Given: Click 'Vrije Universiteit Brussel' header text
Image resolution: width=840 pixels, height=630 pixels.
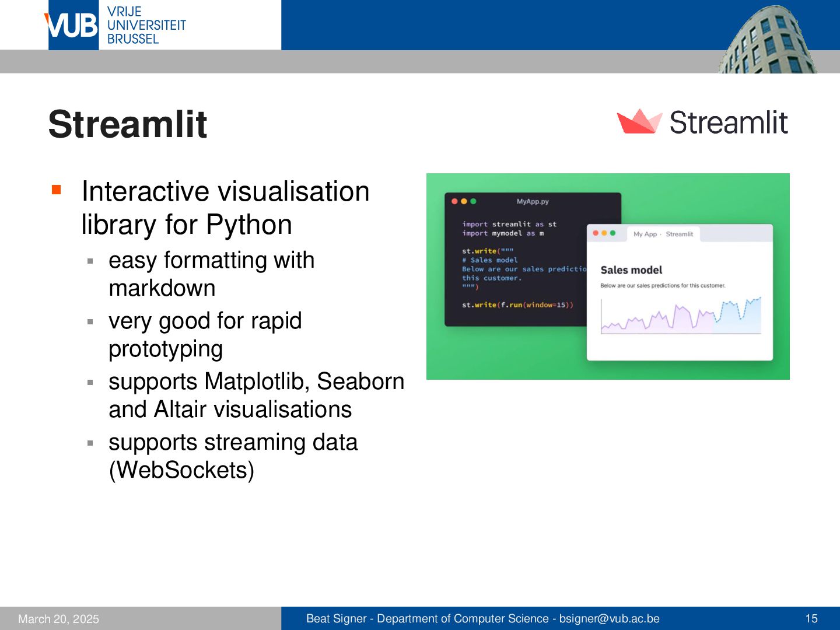Looking at the screenshot, I should click(x=146, y=25).
